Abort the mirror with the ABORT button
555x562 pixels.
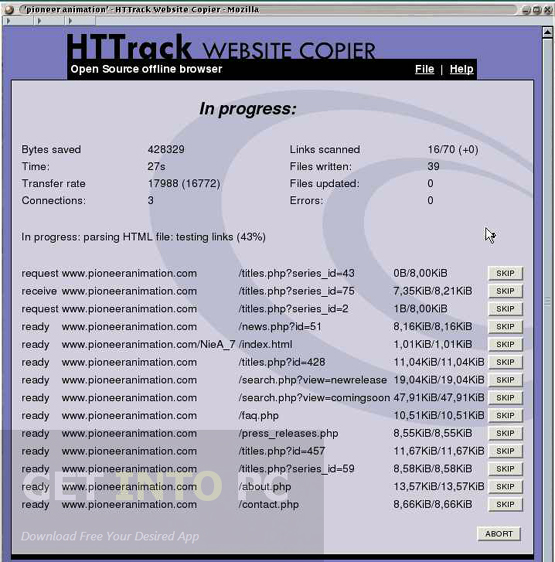coord(499,534)
